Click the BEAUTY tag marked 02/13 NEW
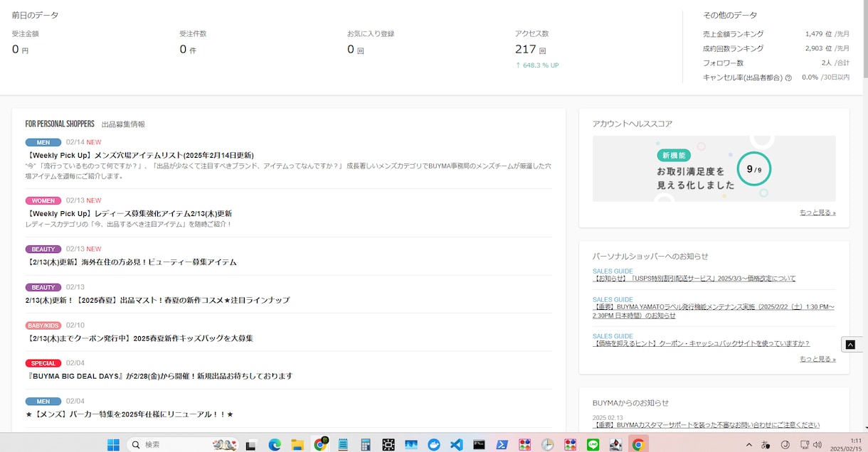Image resolution: width=868 pixels, height=452 pixels. [43, 249]
